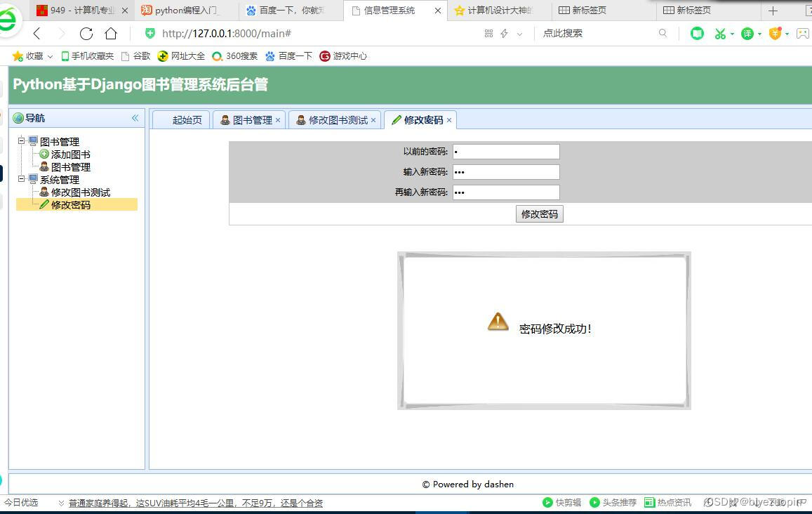This screenshot has width=812, height=514.
Task: Collapse the 系统管理 tree node
Action: (x=20, y=179)
